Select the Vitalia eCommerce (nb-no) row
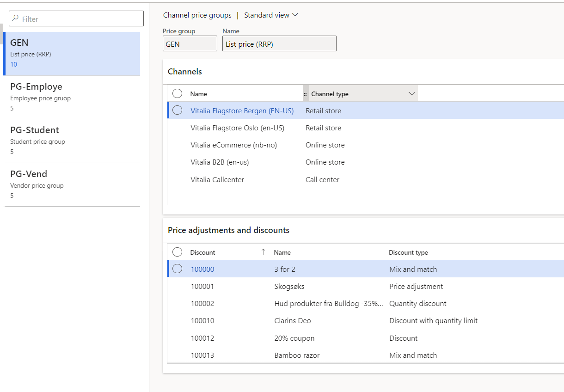 coord(233,145)
